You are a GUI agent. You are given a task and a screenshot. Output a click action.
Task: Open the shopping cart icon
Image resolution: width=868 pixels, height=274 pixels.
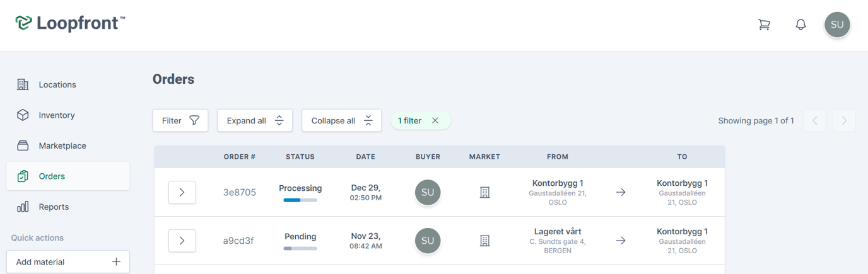click(x=764, y=25)
